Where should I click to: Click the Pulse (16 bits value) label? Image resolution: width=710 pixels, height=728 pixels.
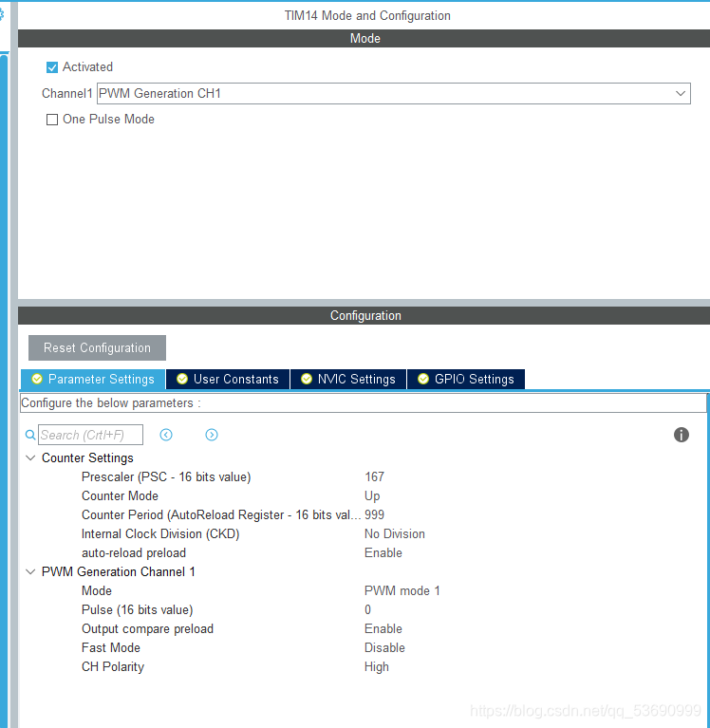(x=137, y=609)
